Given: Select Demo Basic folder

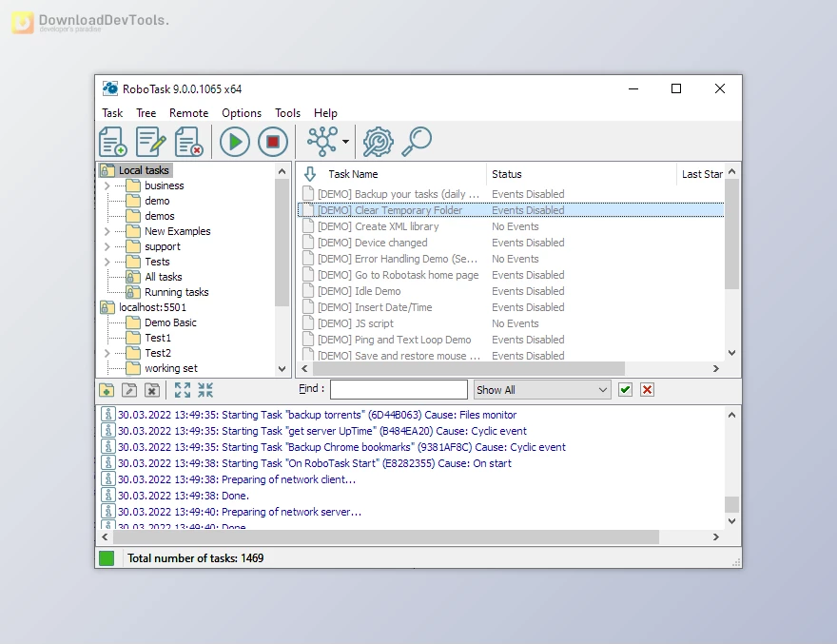Looking at the screenshot, I should [170, 322].
